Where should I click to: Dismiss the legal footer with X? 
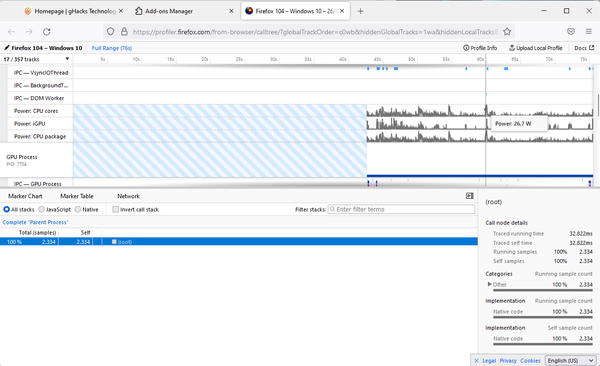click(x=476, y=361)
